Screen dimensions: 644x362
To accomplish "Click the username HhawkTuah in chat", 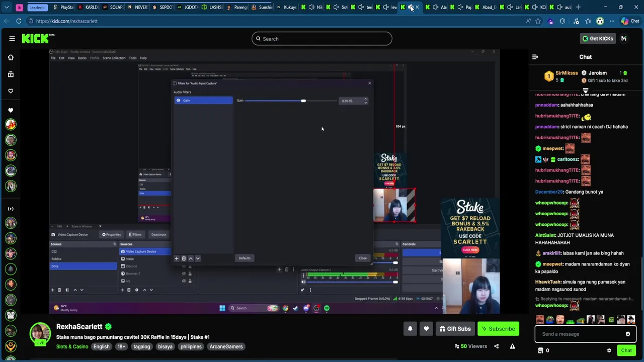I will coord(548,282).
